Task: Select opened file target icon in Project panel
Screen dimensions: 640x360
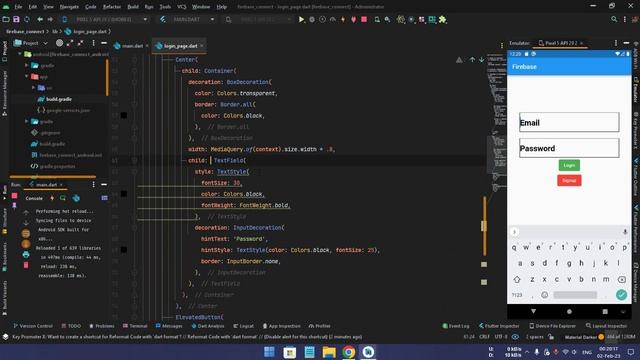Action: click(x=59, y=43)
